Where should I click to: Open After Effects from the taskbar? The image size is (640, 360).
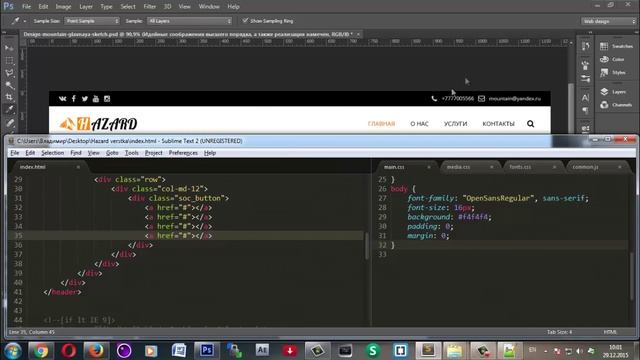tap(262, 351)
